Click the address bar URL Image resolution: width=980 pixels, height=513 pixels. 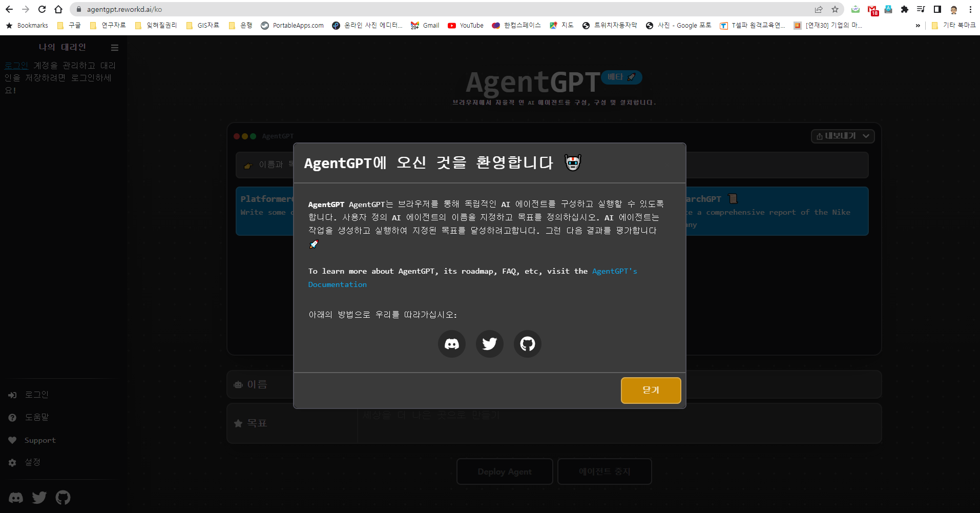124,9
